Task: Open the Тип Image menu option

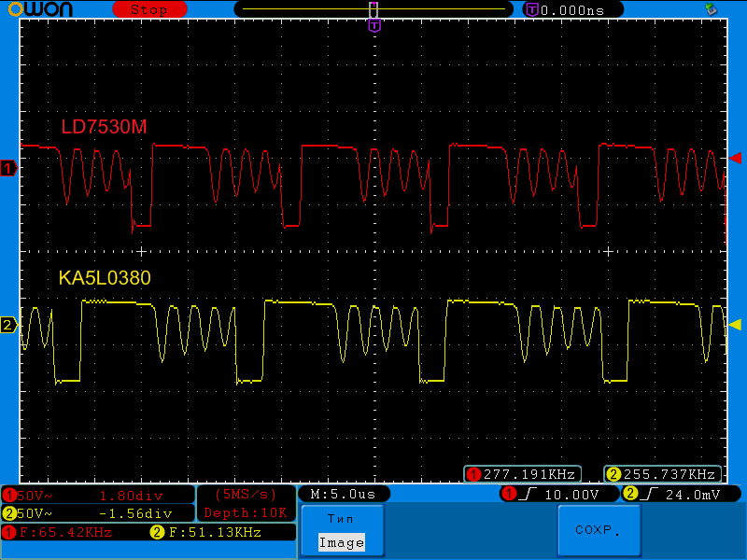Action: coord(341,531)
